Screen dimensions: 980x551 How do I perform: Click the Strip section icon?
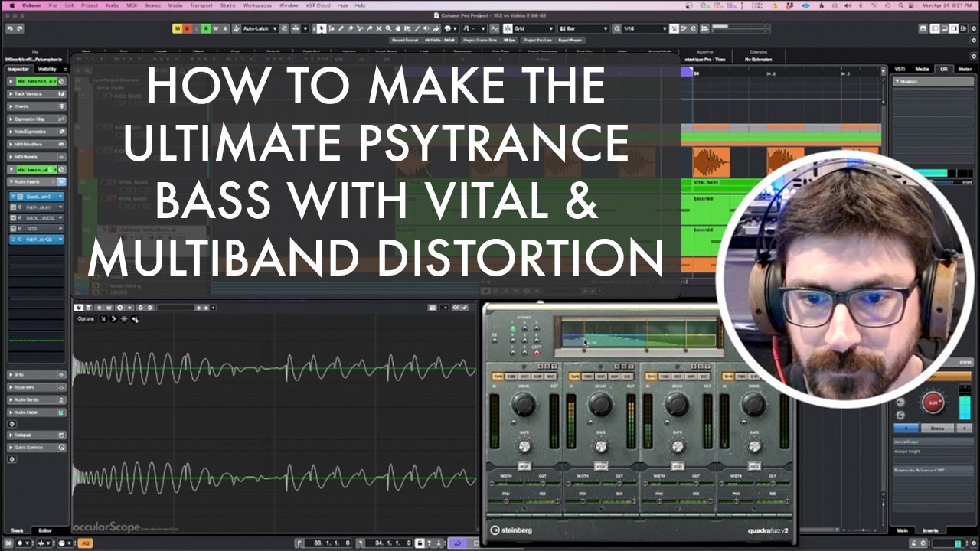(x=61, y=375)
